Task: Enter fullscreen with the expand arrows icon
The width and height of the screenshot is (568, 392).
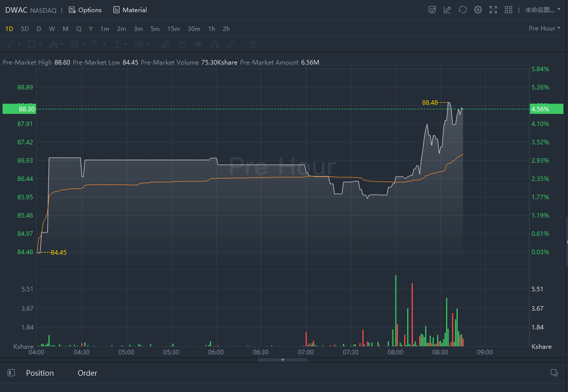Action: (x=493, y=10)
